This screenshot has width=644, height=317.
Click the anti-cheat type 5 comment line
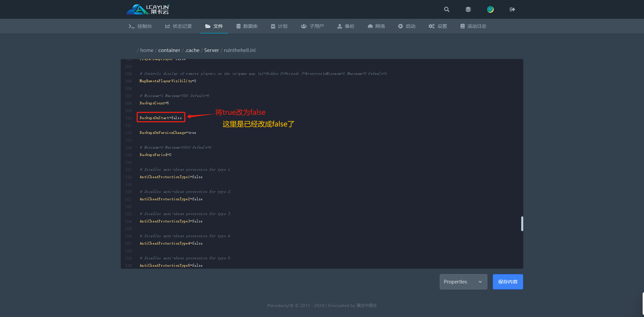[185, 258]
